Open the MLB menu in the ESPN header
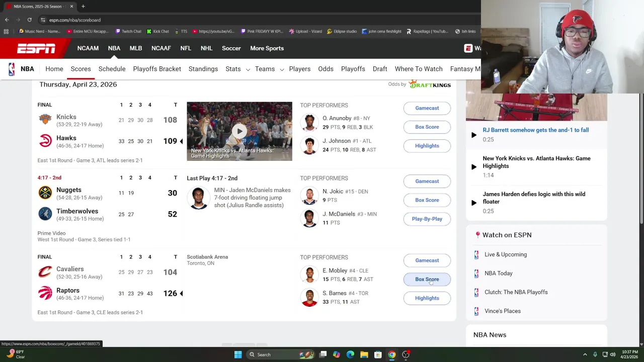 coord(136,48)
